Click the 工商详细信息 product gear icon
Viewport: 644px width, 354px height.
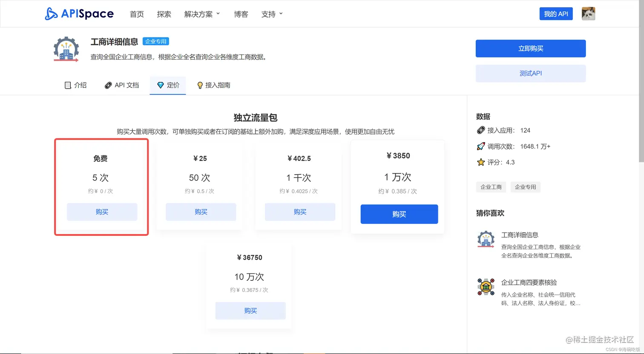coord(66,49)
